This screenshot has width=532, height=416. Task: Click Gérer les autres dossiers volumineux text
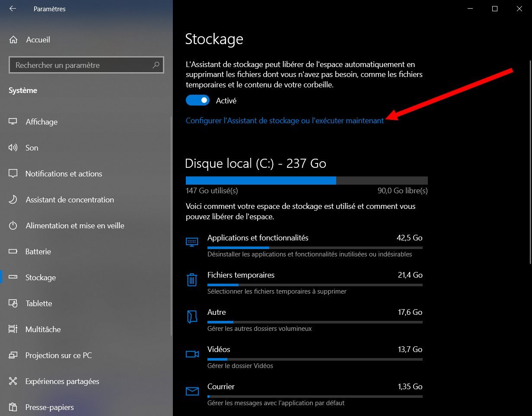pyautogui.click(x=260, y=329)
